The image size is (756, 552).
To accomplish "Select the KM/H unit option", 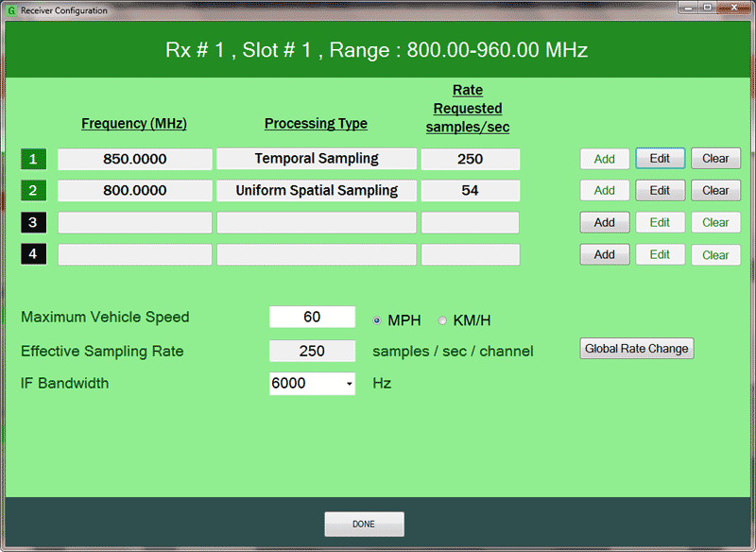I will 442,320.
